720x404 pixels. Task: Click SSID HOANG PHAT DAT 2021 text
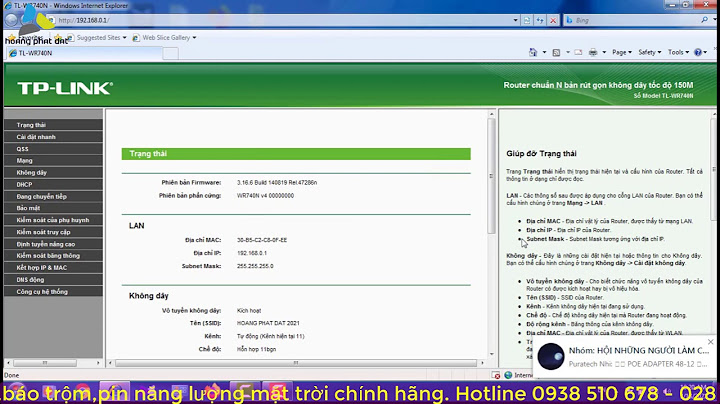(268, 323)
